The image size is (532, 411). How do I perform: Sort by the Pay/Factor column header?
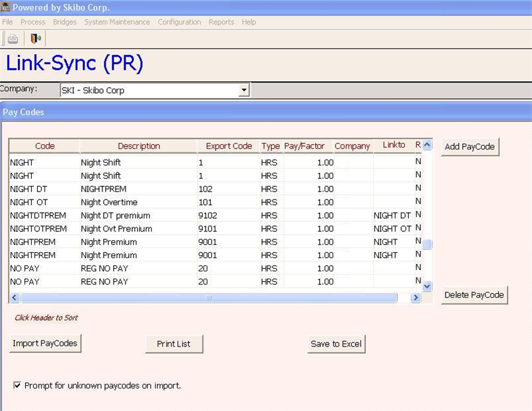coord(305,146)
